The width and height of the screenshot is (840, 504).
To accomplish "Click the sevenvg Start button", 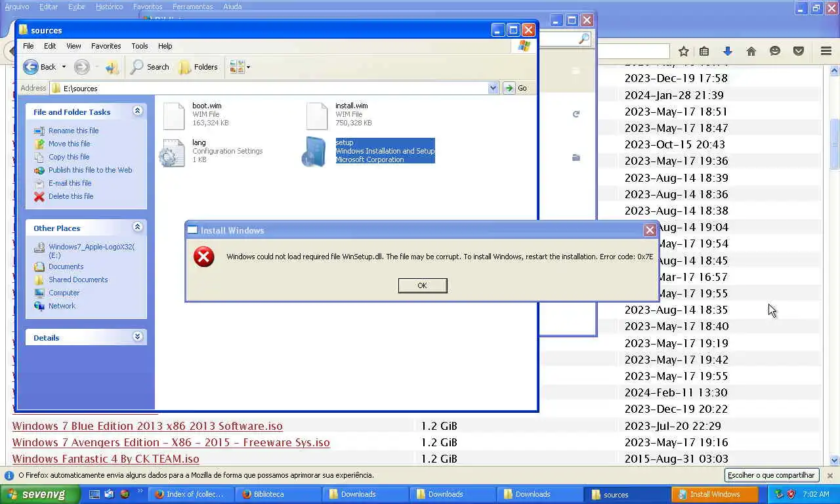I will (x=40, y=494).
